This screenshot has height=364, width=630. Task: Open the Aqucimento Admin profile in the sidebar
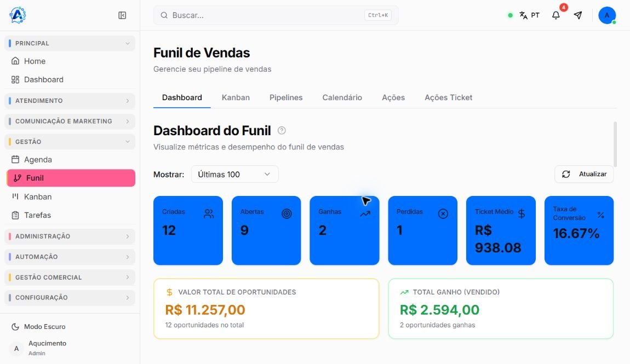pyautogui.click(x=70, y=348)
